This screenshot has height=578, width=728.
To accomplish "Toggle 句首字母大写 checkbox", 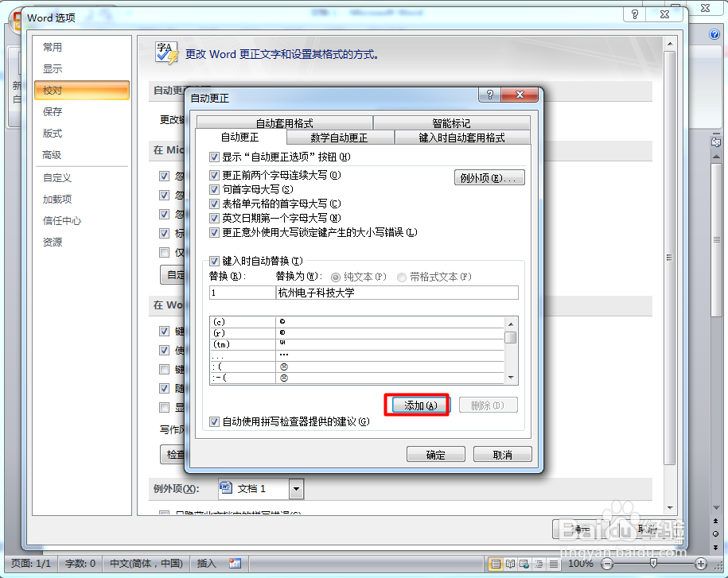I will click(214, 189).
